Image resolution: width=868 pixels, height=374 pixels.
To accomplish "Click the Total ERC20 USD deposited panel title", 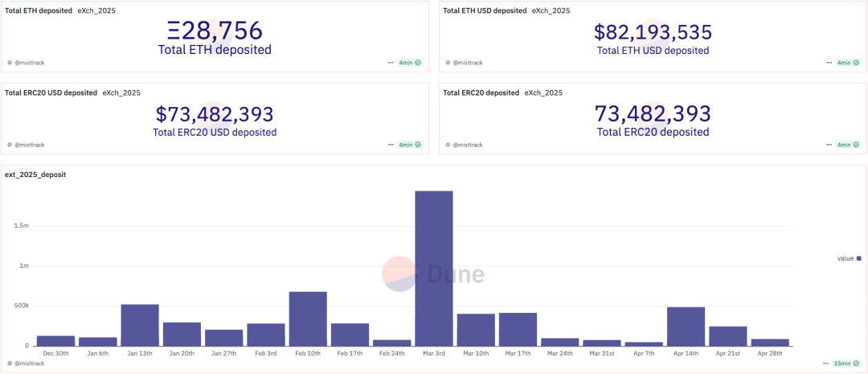I will 49,92.
